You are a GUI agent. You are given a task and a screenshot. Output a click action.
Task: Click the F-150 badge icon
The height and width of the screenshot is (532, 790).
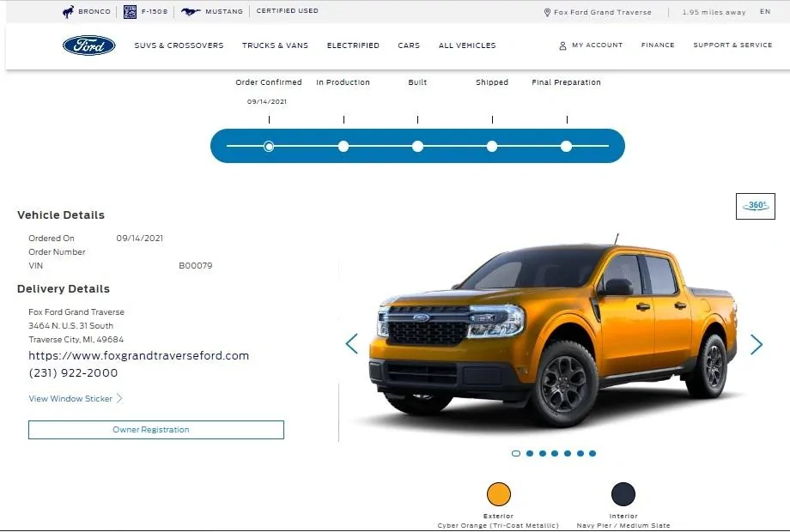(x=130, y=11)
